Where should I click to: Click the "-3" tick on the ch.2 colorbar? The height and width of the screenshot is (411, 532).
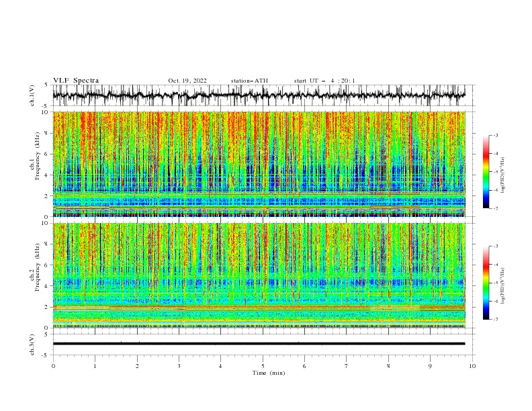[x=496, y=246]
